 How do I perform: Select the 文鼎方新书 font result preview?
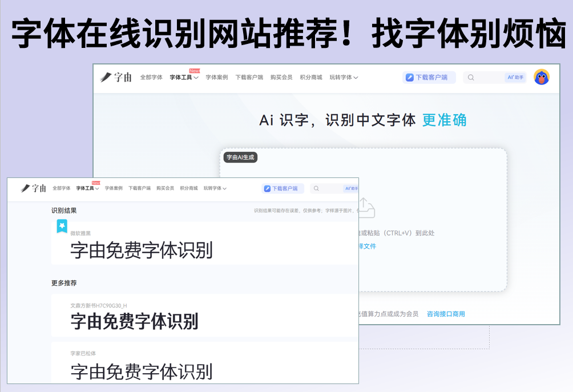(205, 316)
